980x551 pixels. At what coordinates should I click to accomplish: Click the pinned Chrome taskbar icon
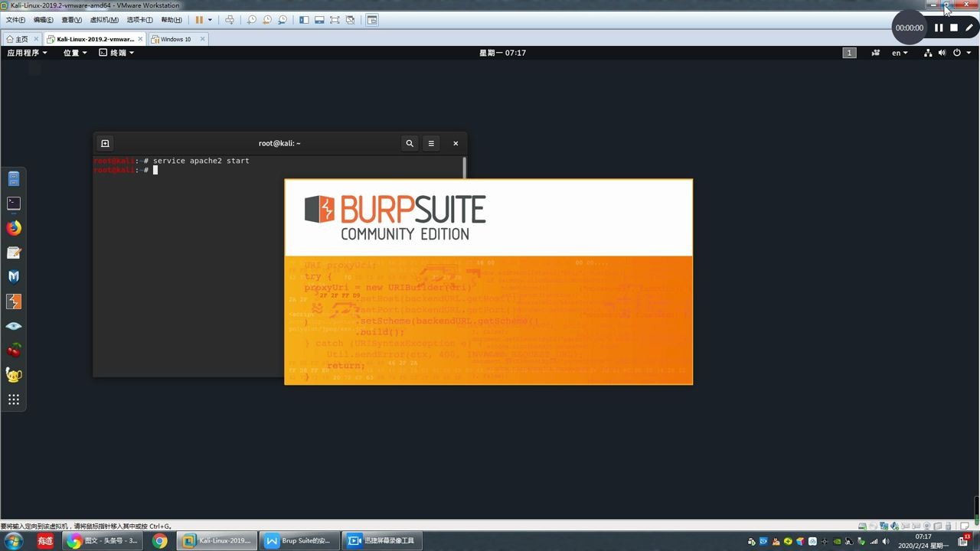pyautogui.click(x=159, y=541)
